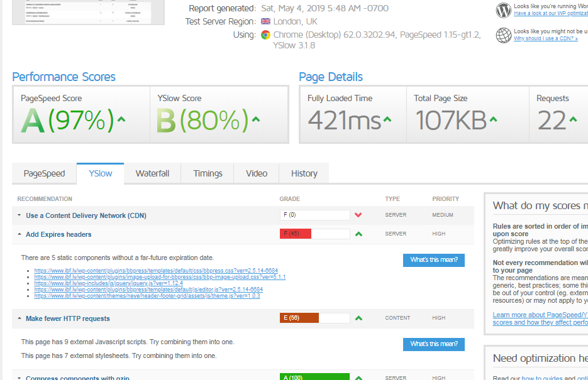Open the jquery.js component URL link
Image resolution: width=588 pixels, height=380 pixels.
pyautogui.click(x=109, y=283)
